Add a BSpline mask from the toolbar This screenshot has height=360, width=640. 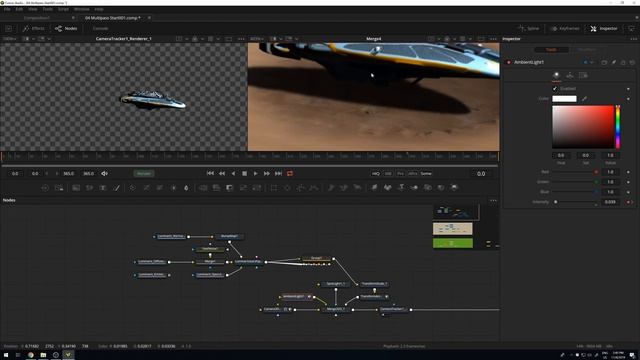pos(314,188)
